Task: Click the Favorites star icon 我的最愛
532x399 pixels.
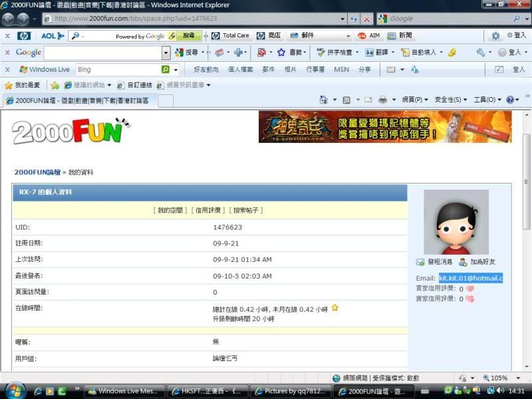Action: point(9,85)
